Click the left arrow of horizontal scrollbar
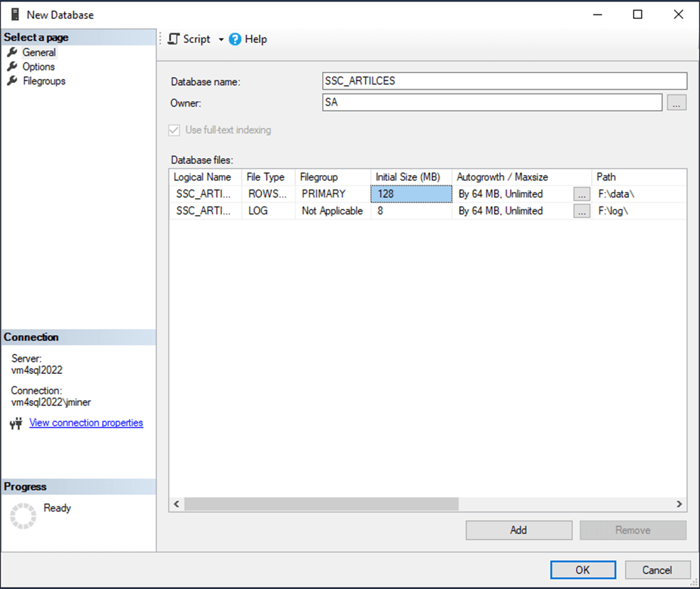Screen dimensions: 700x589 click(x=177, y=504)
